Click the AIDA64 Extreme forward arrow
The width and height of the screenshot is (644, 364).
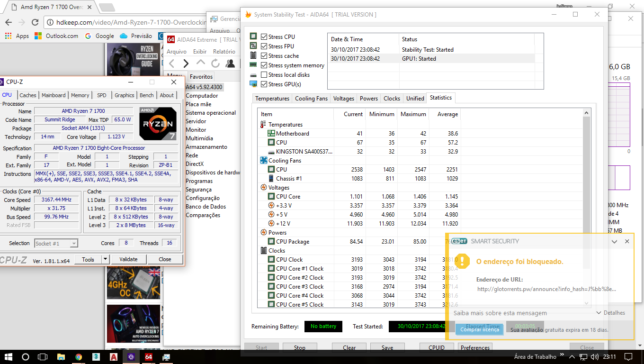click(x=186, y=64)
